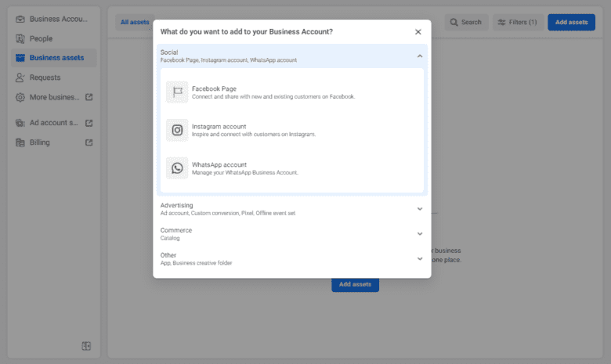The width and height of the screenshot is (611, 364).
Task: Click the Billing sidebar icon
Action: (20, 142)
